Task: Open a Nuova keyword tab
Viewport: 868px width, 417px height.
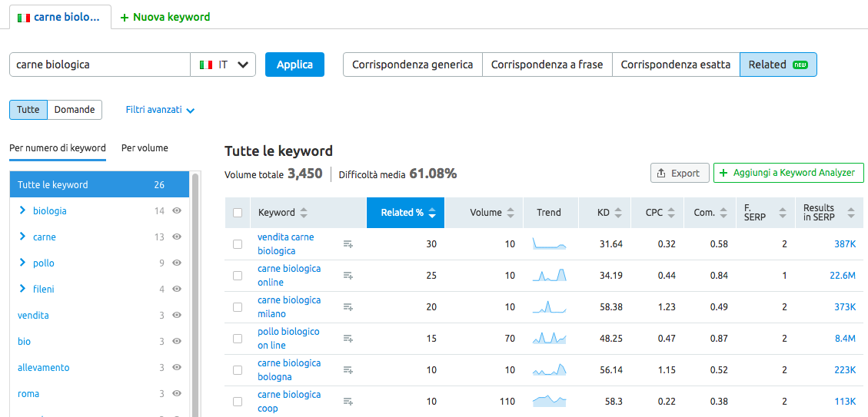Action: pos(165,17)
